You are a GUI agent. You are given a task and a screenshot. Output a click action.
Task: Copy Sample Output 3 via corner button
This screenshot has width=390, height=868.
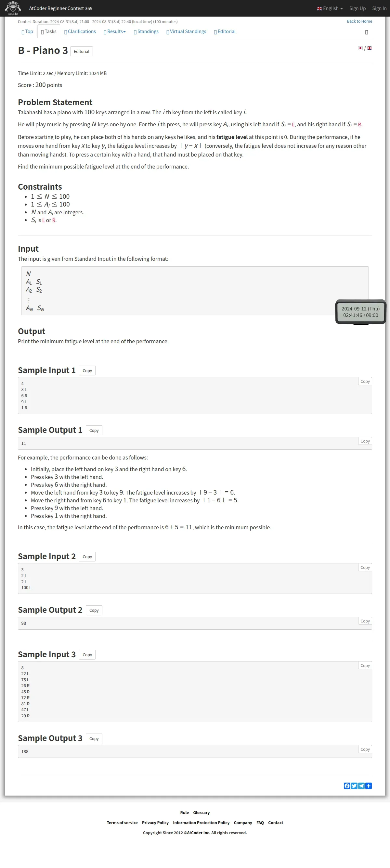365,749
